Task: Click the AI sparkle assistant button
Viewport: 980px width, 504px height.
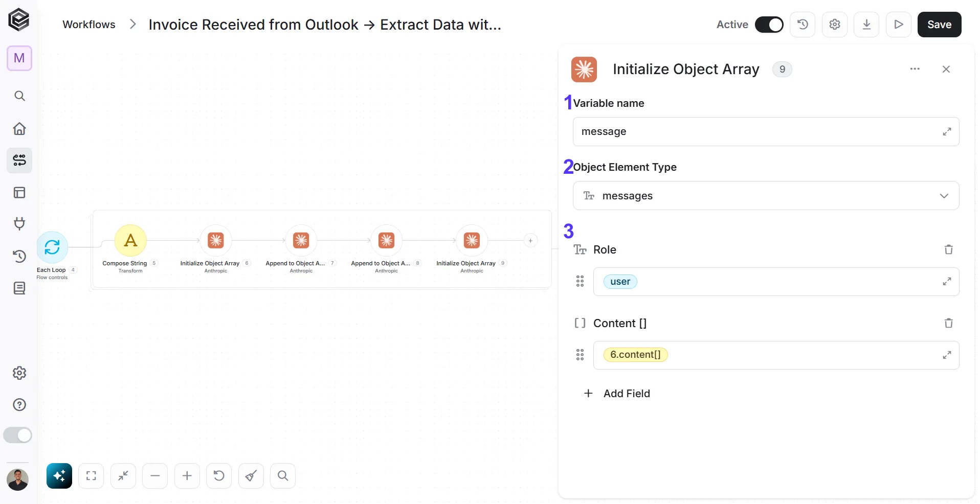Action: coord(59,476)
